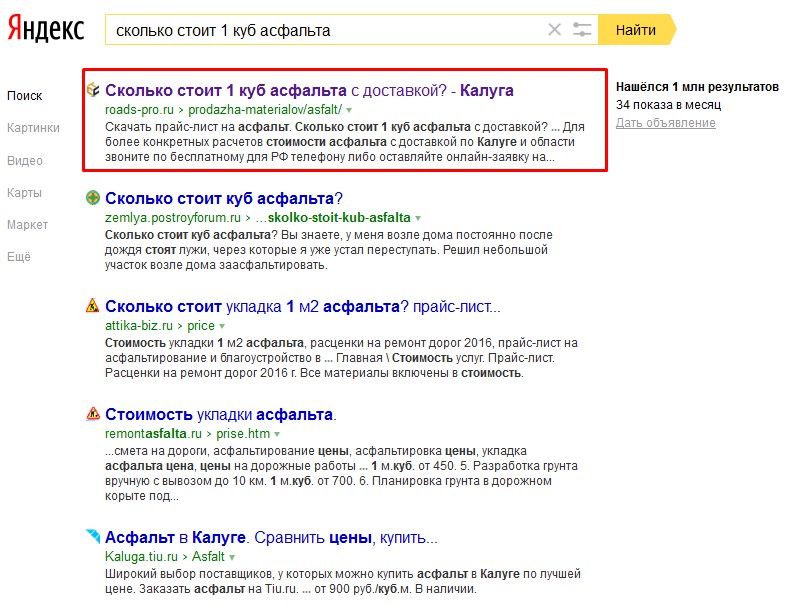Click the Kaluga.tiu.ru blue favicon
Viewport: 791px width, 614px height.
(93, 536)
